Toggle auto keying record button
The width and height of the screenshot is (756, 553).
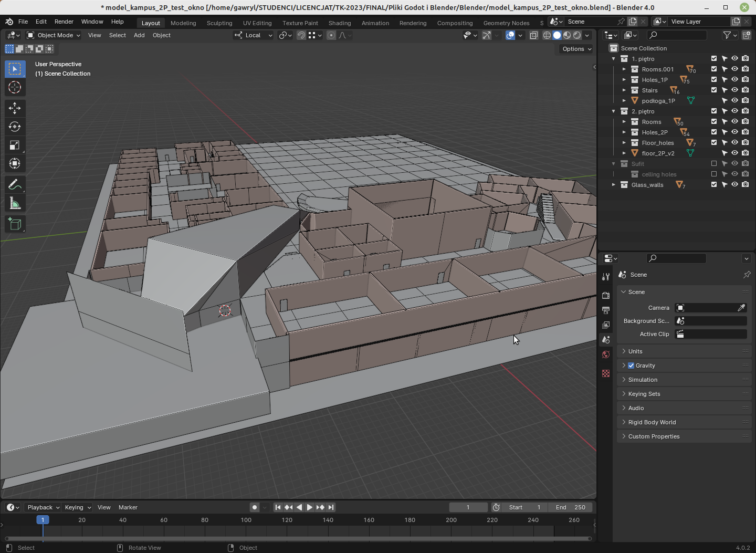click(x=255, y=507)
